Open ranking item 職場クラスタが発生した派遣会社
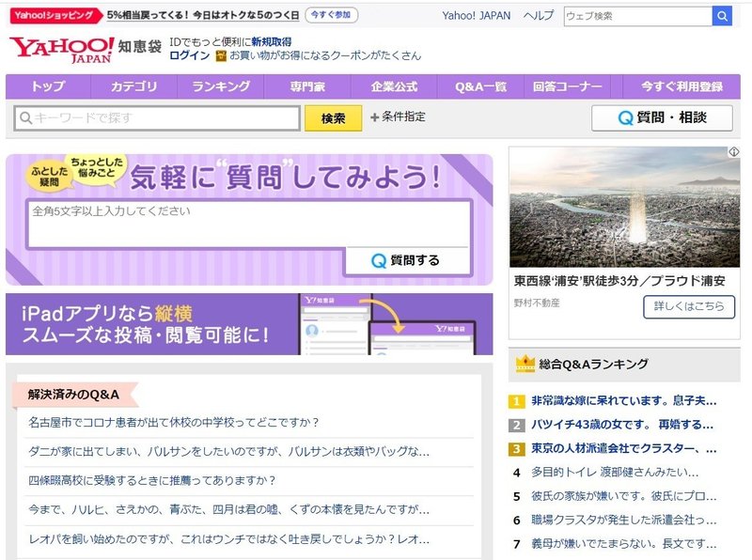The height and width of the screenshot is (560, 752). coord(624,521)
